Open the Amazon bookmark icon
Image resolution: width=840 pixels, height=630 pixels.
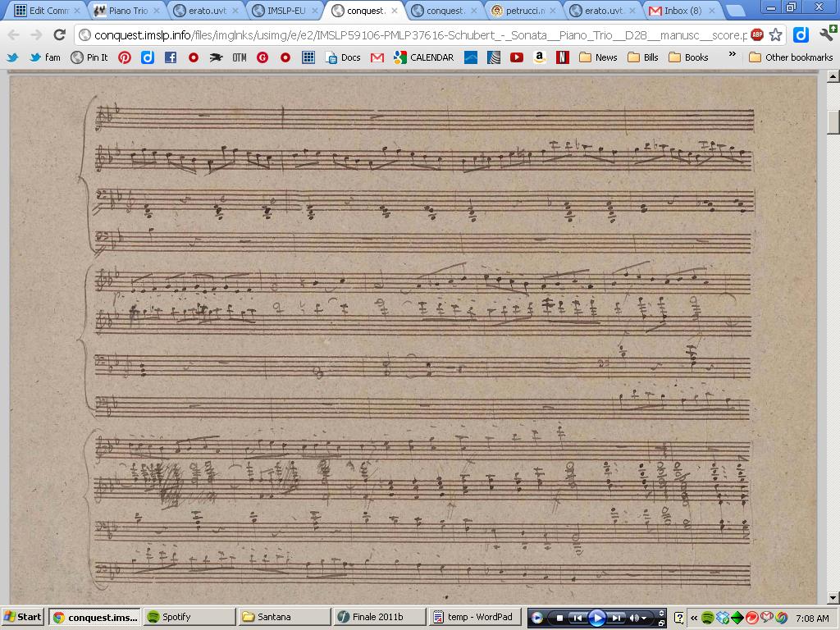[540, 57]
